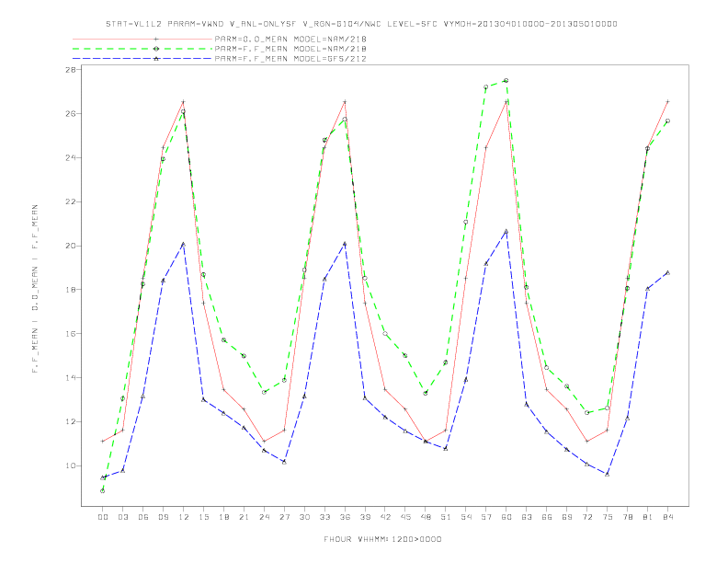
Task: Click the chart title beginning STAT=VL1L2
Action: tap(361, 24)
